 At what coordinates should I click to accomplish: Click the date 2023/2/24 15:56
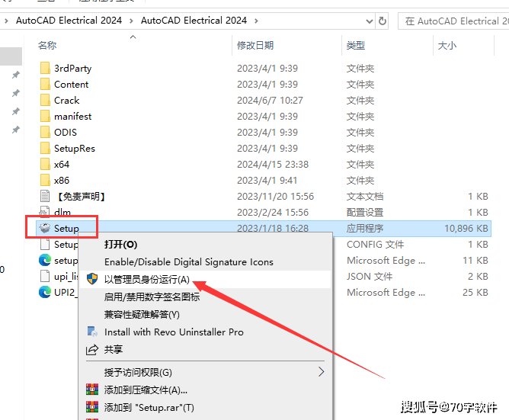(x=273, y=213)
